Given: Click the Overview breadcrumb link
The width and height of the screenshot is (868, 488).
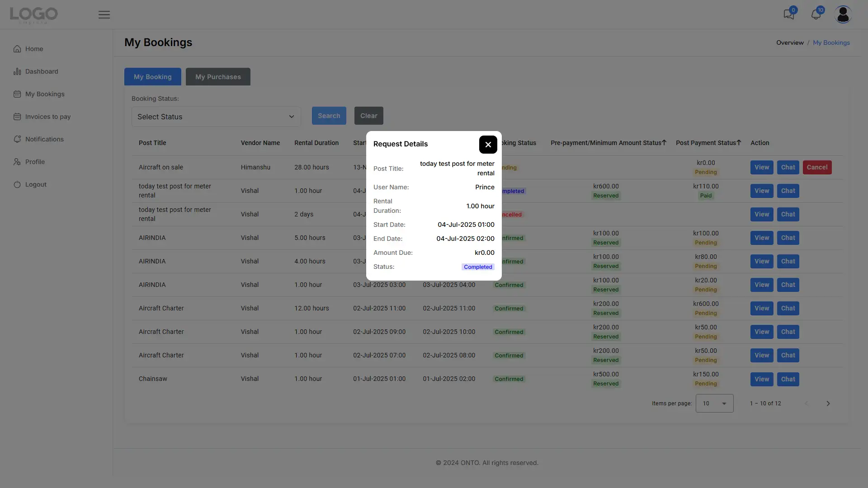Looking at the screenshot, I should (790, 42).
